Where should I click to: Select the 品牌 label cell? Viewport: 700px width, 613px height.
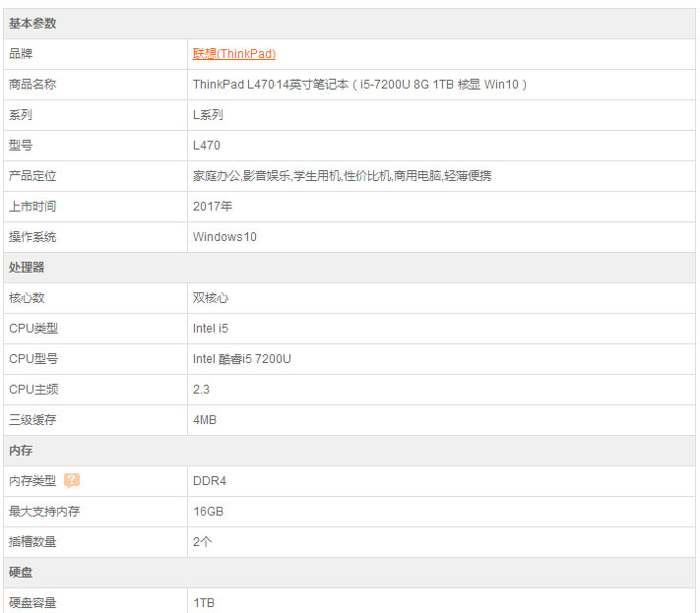pyautogui.click(x=95, y=54)
